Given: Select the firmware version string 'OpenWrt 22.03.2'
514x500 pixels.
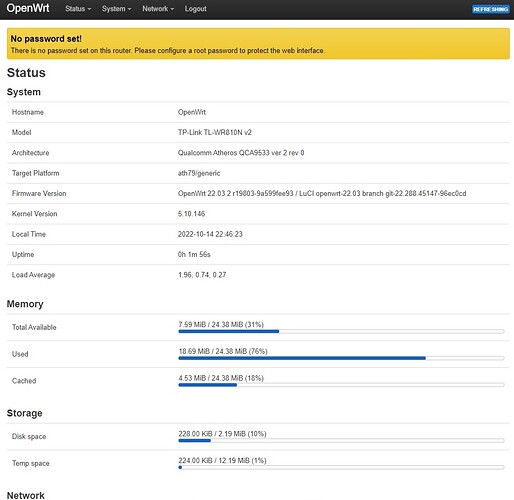Looking at the screenshot, I should click(204, 193).
